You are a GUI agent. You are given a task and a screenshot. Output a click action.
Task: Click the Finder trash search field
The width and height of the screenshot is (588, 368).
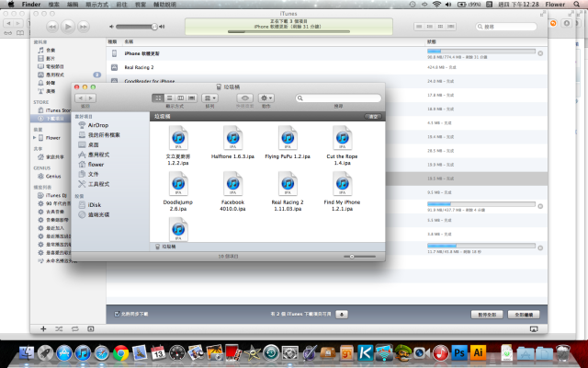tap(338, 98)
